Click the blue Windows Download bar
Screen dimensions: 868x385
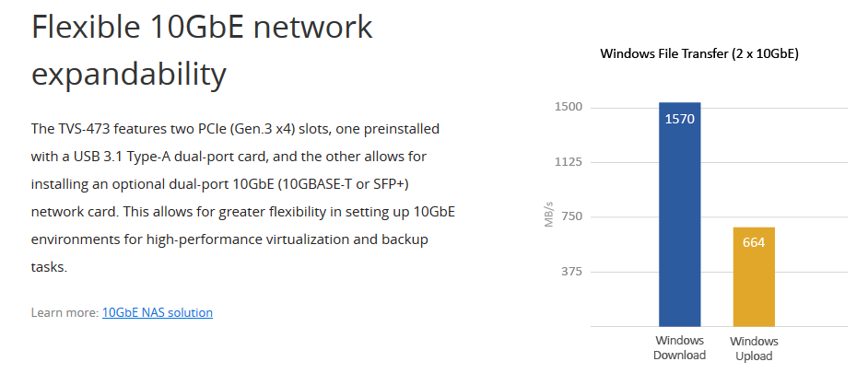tap(680, 214)
